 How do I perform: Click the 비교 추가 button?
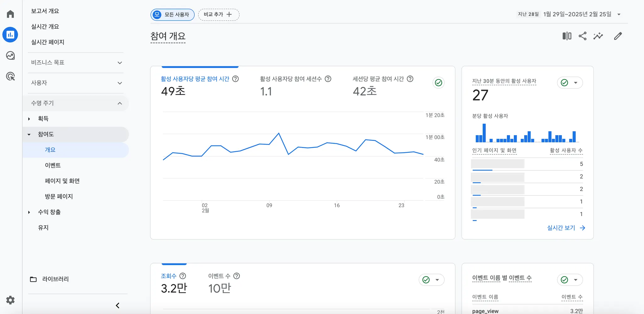tap(219, 15)
